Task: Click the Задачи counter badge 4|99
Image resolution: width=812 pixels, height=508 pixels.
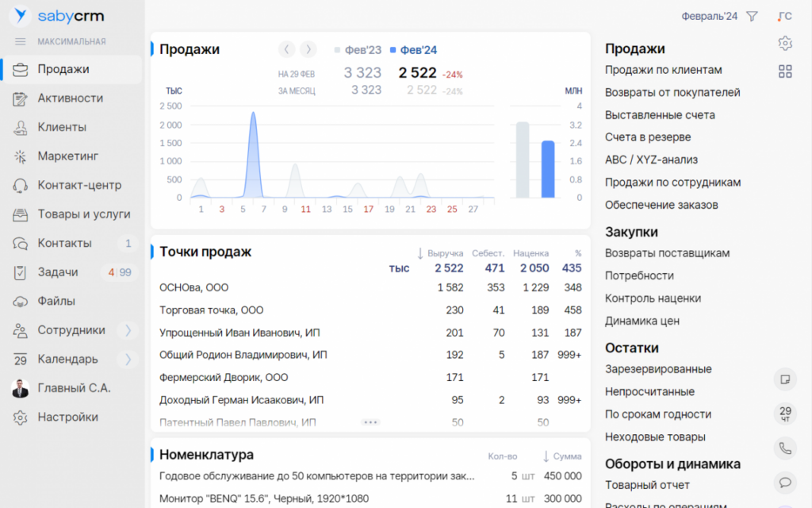Action: pos(119,273)
